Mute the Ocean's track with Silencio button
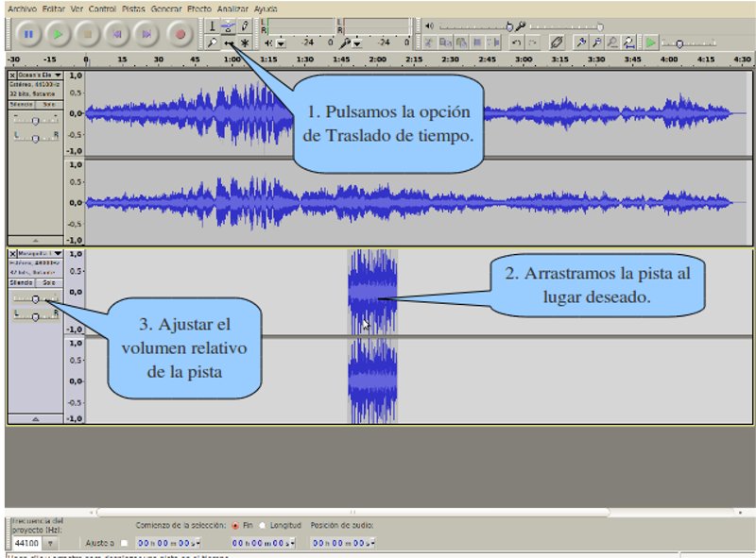This screenshot has height=558, width=756. (21, 103)
